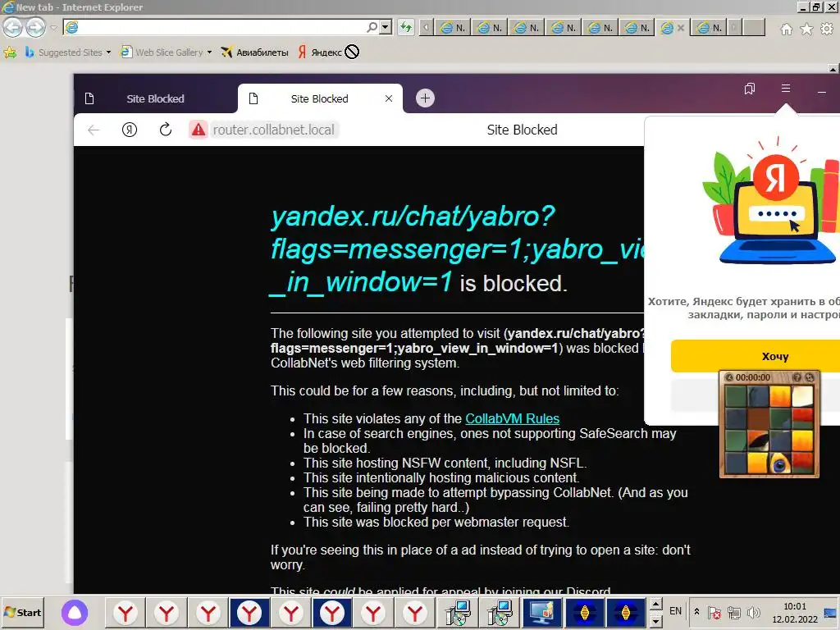Click the show desktop button
The height and width of the screenshot is (630, 840).
click(x=831, y=612)
